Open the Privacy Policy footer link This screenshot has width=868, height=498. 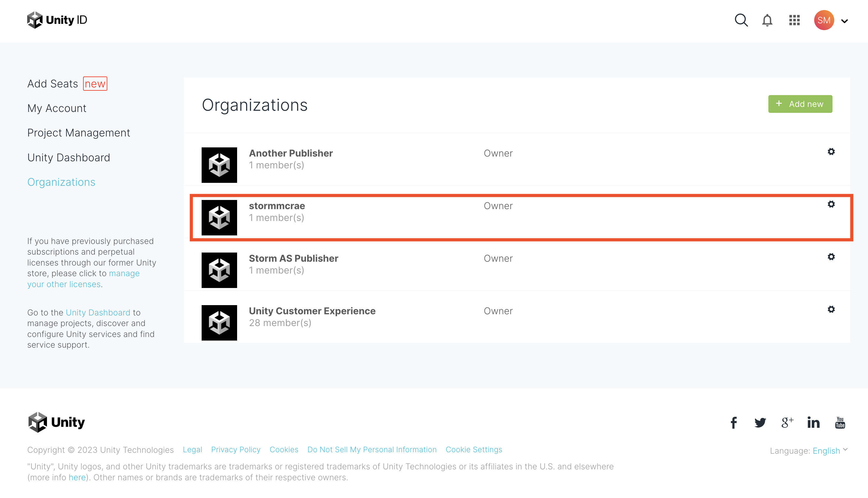pos(236,450)
